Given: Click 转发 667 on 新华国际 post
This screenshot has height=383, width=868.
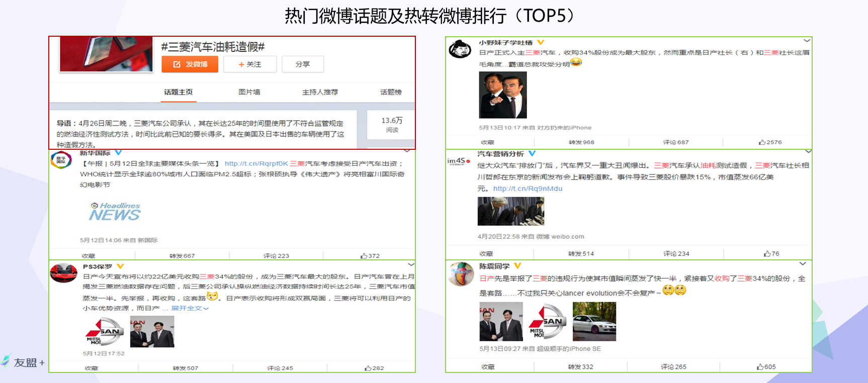Looking at the screenshot, I should 182,256.
